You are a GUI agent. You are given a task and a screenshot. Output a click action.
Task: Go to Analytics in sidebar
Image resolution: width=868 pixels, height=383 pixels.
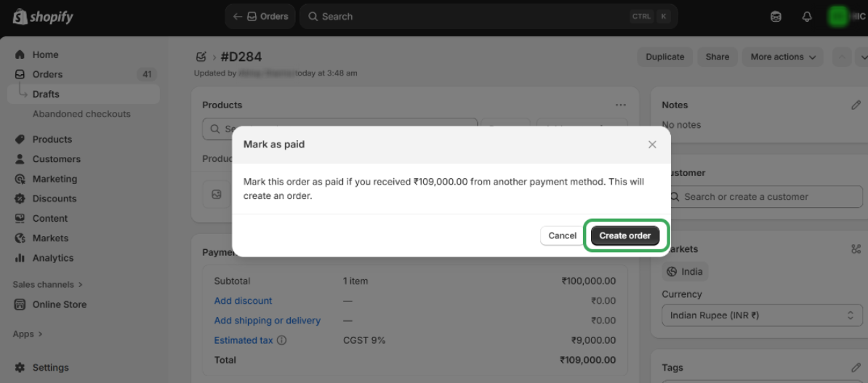click(52, 258)
